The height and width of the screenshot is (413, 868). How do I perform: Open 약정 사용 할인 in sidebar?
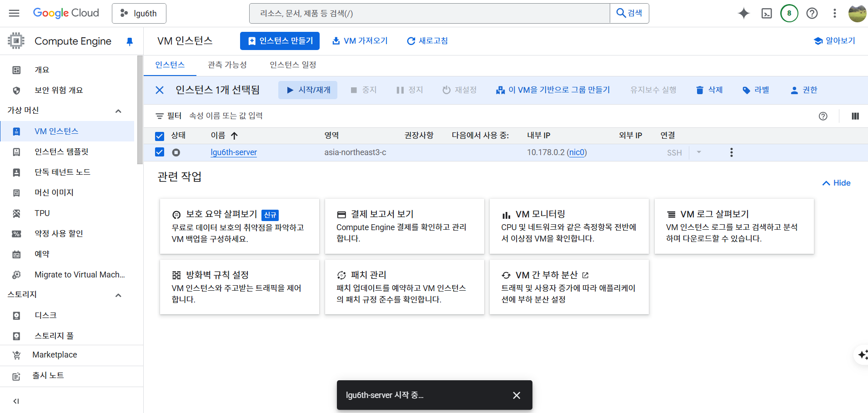[x=67, y=233]
